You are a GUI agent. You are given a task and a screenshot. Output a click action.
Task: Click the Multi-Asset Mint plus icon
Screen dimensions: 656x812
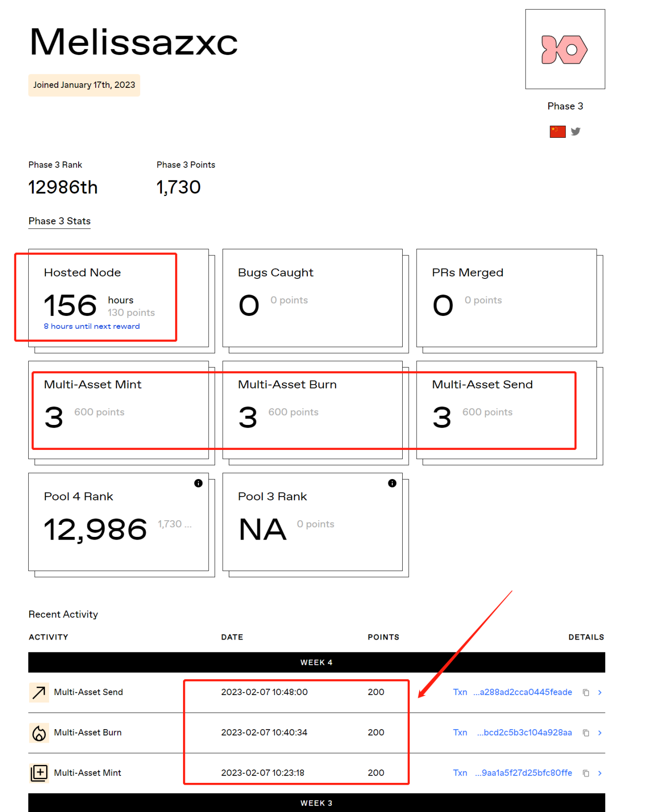(39, 773)
